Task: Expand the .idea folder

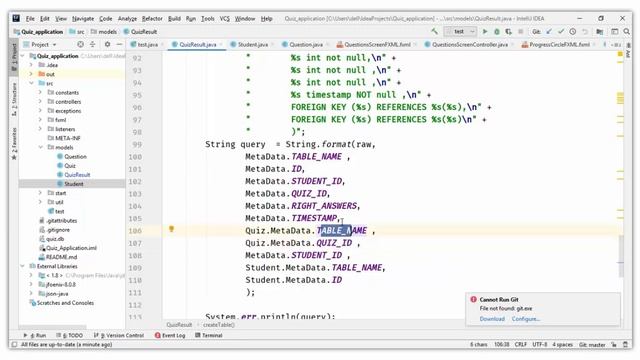Action: [31, 65]
